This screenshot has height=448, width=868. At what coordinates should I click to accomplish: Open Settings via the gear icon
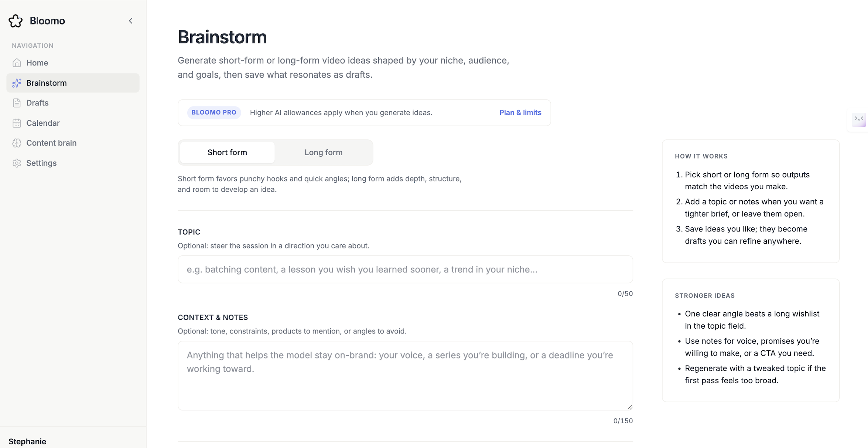pos(17,163)
